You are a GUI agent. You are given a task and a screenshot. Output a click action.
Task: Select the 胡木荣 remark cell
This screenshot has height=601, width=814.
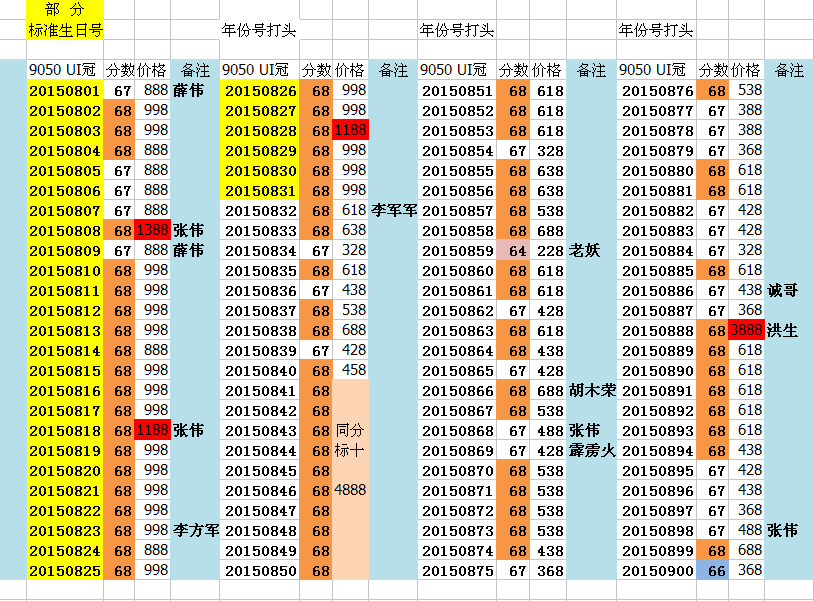coord(592,391)
